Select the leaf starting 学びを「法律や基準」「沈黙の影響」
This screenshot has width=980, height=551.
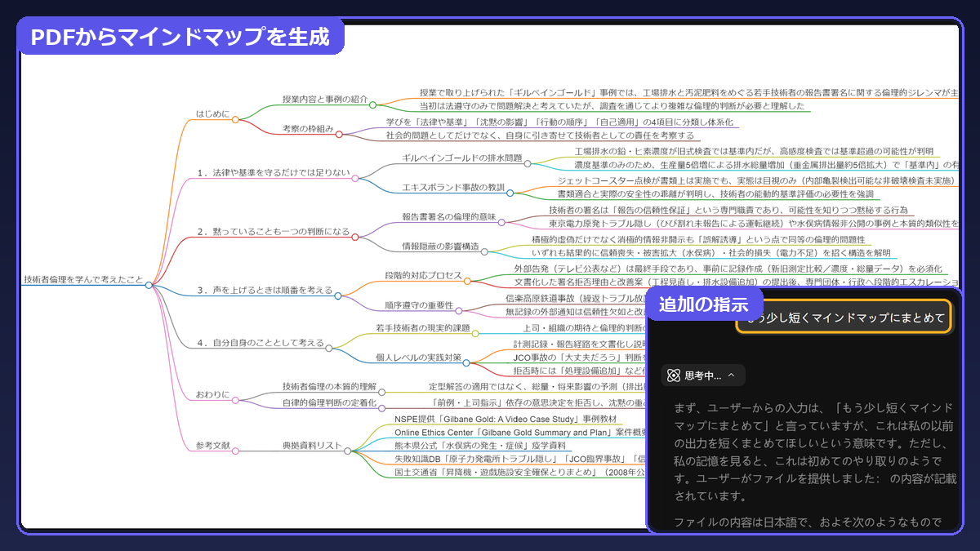pyautogui.click(x=562, y=122)
